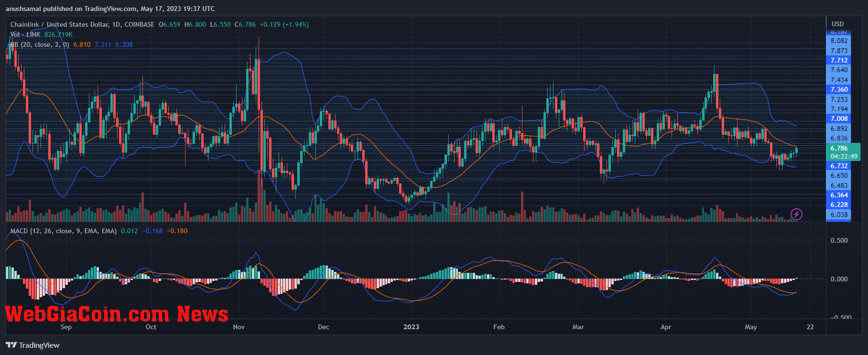The height and width of the screenshot is (355, 868).
Task: Click the Apr label on time axis
Action: [x=666, y=327]
